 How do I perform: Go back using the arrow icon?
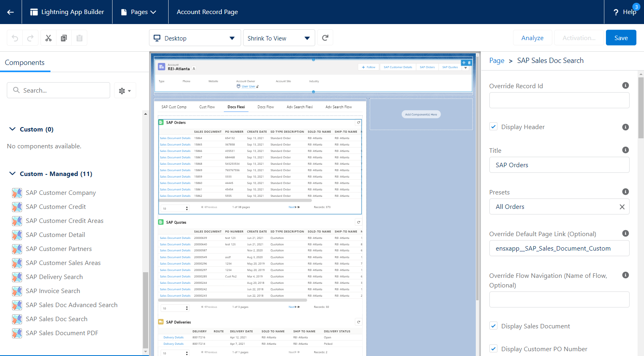coord(11,12)
